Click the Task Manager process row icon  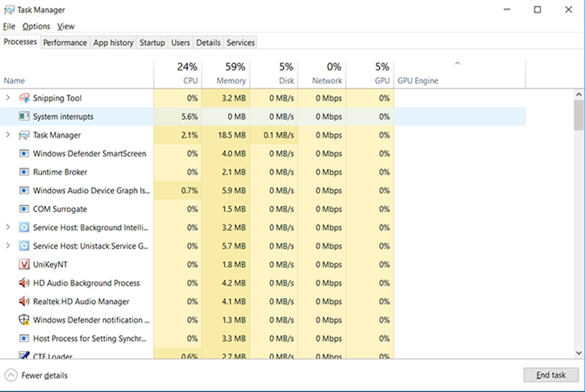coord(24,135)
